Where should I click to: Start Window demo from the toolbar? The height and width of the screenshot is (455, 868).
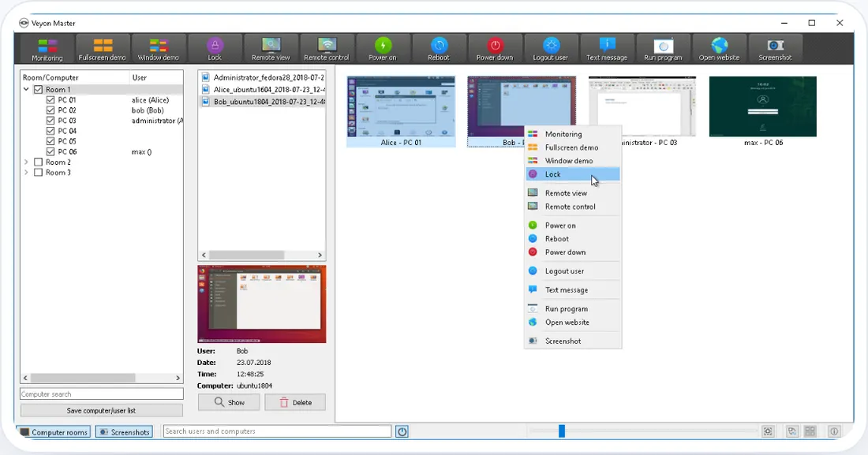tap(159, 49)
